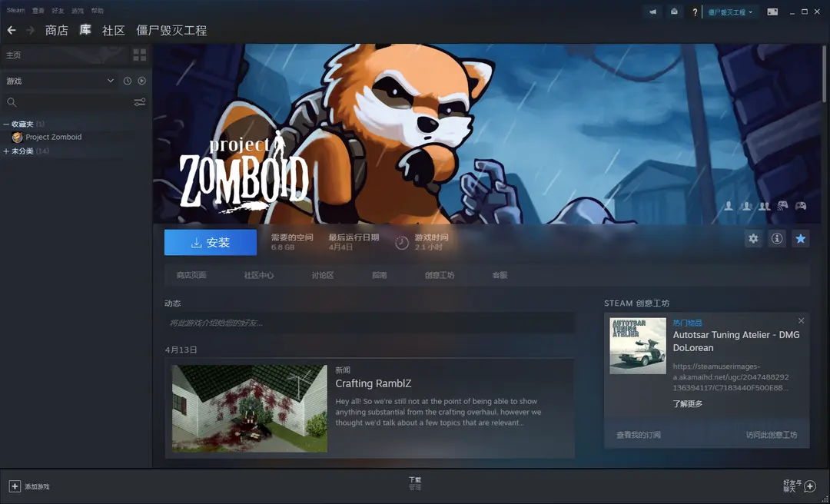
Task: Click the 4月13日 date heading
Action: click(181, 350)
